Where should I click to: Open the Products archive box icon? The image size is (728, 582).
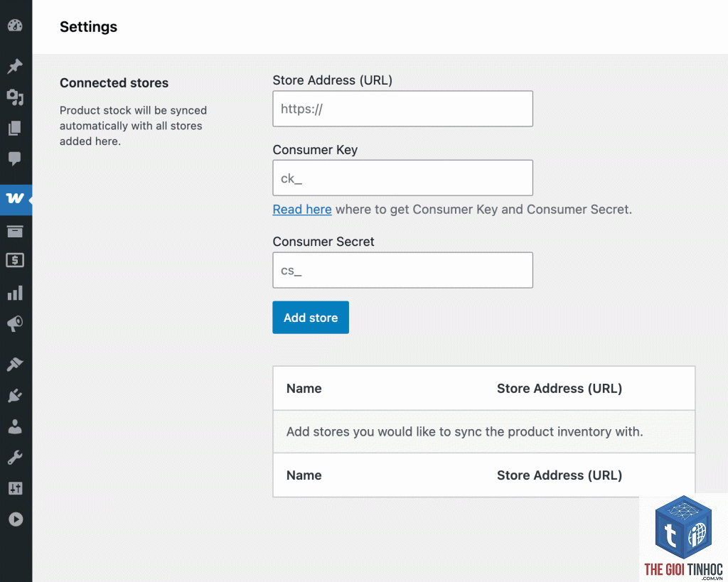(15, 231)
